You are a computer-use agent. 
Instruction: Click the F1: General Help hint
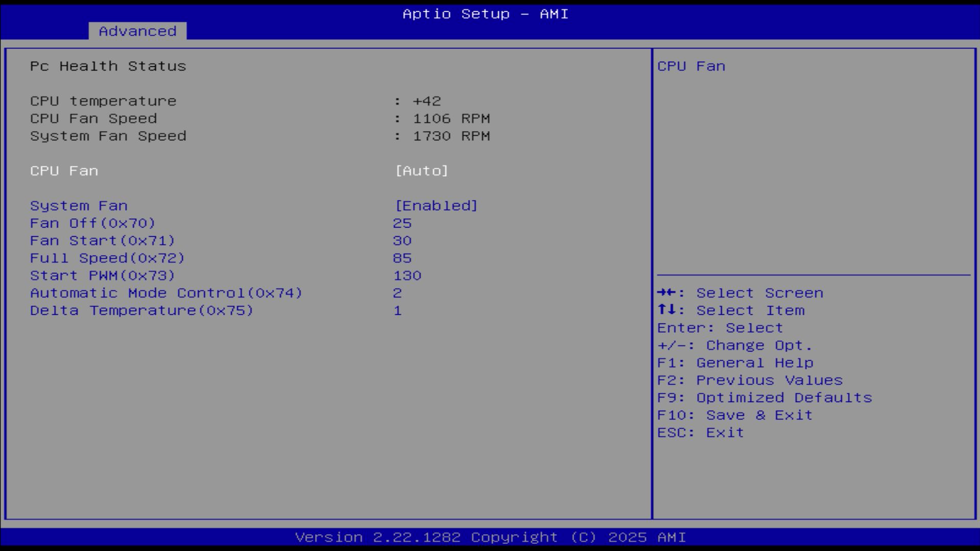click(x=735, y=363)
